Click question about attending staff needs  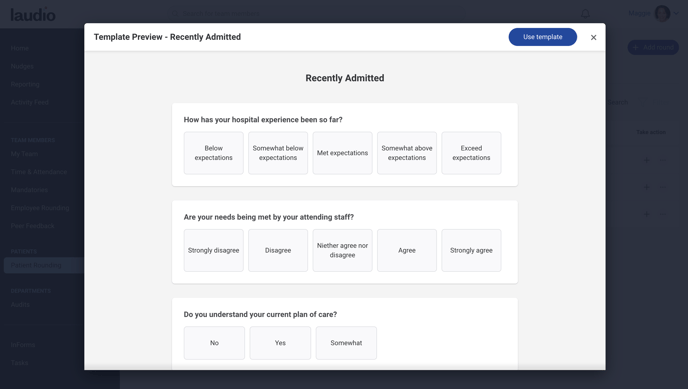(x=269, y=217)
